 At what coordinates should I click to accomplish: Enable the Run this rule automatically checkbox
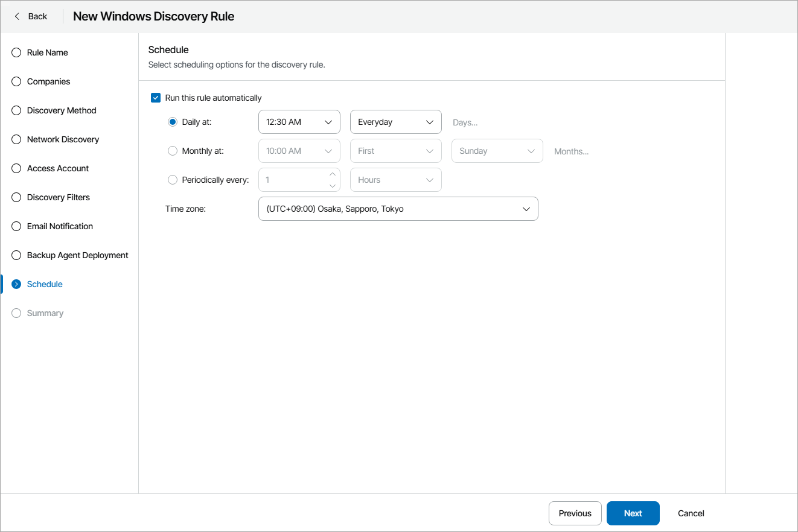156,97
